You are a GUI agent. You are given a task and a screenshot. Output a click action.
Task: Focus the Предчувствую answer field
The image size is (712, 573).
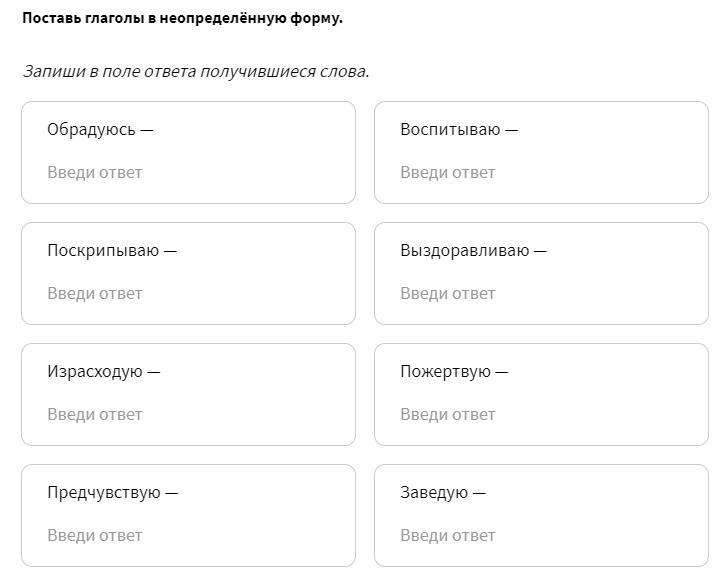(x=188, y=536)
